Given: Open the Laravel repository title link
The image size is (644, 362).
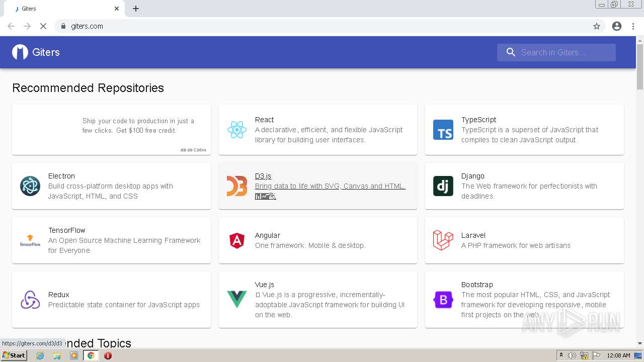Looking at the screenshot, I should [473, 235].
